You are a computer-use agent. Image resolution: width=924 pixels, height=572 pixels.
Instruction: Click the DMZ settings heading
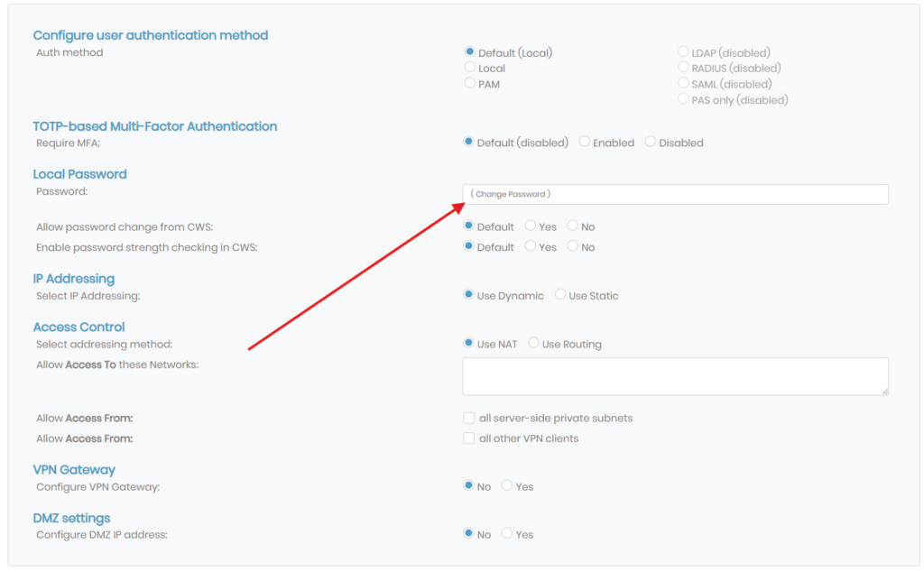pyautogui.click(x=72, y=518)
